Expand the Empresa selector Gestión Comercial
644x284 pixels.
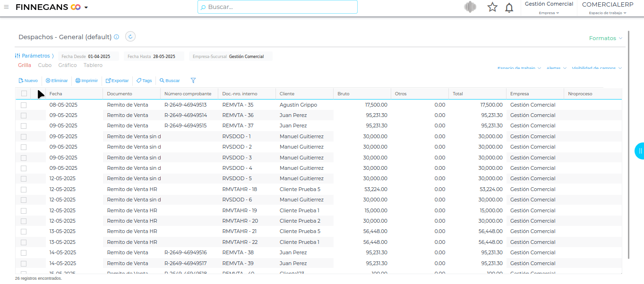549,8
